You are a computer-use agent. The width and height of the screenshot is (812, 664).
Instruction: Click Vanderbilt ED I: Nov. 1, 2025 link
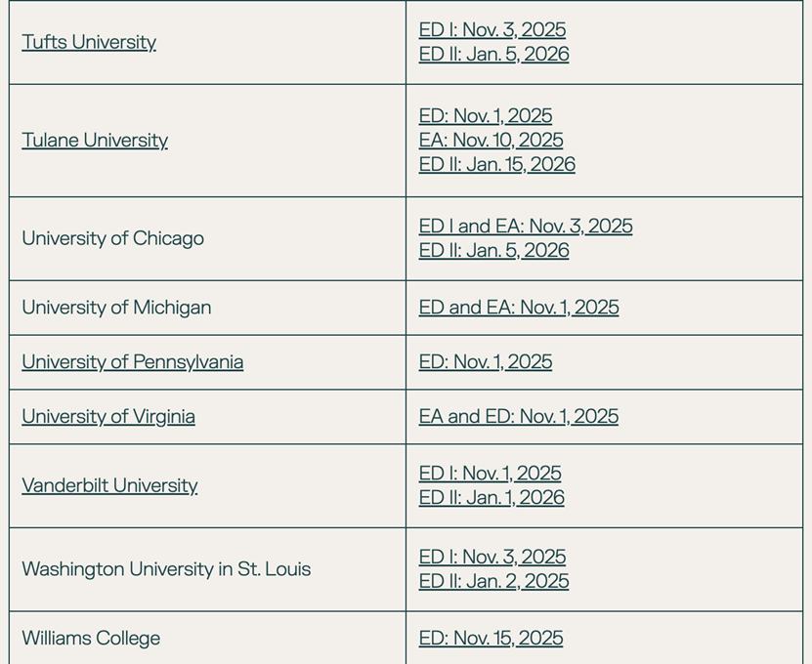click(x=490, y=474)
